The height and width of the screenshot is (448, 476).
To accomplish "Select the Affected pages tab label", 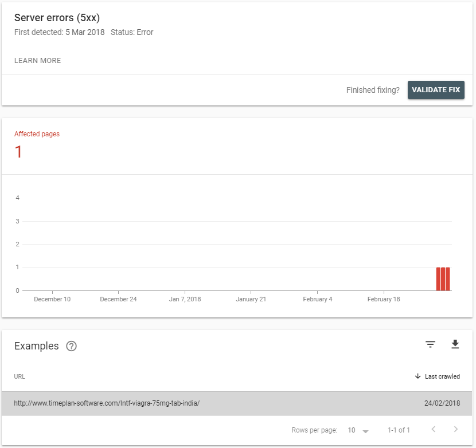I will coord(37,134).
